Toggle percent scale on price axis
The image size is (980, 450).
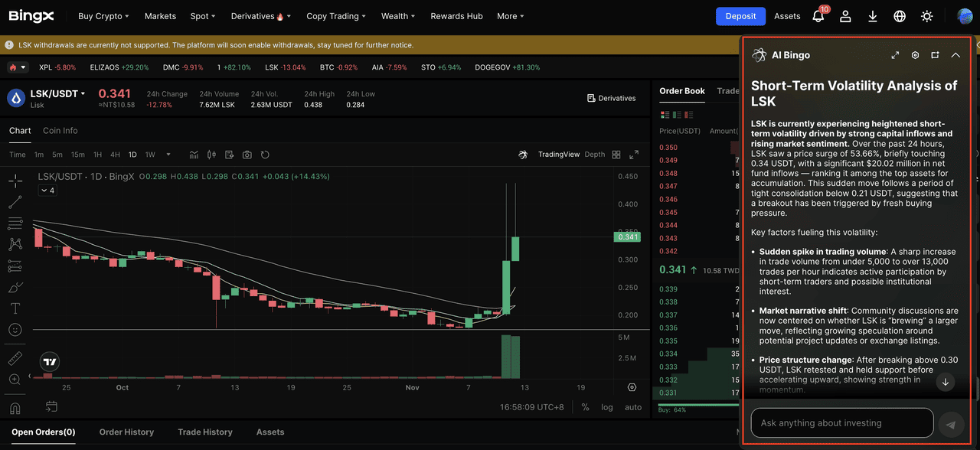pyautogui.click(x=586, y=407)
